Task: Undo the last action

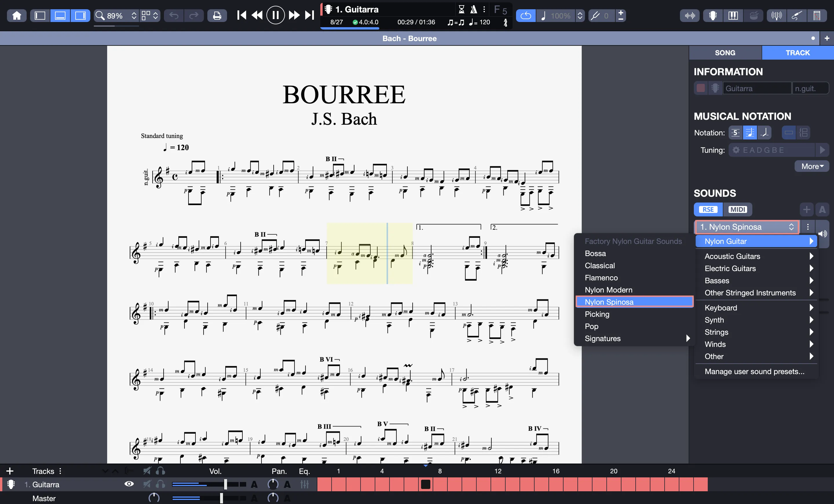Action: (x=174, y=16)
